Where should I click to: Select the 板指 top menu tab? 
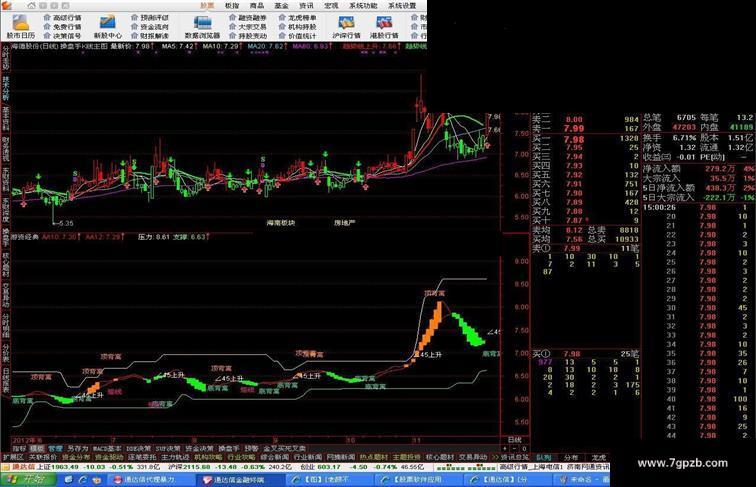pyautogui.click(x=232, y=6)
